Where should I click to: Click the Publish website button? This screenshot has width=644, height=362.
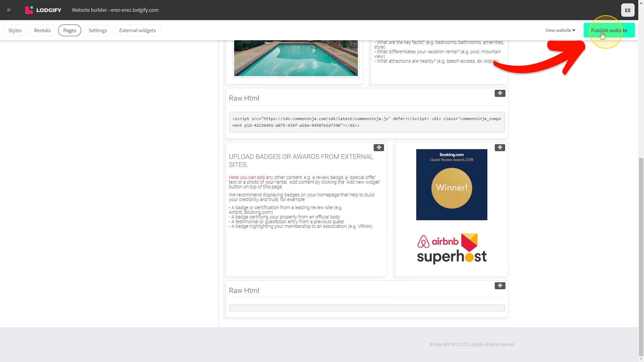pyautogui.click(x=609, y=30)
